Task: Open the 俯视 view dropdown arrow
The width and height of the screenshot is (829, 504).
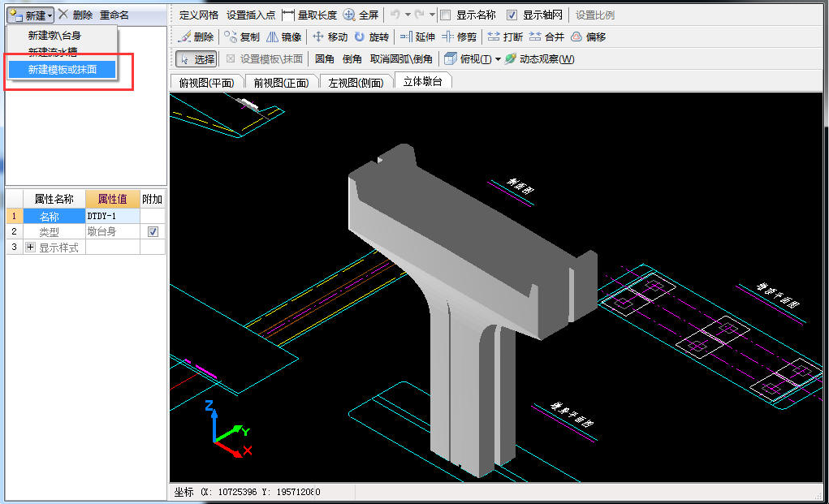Action: coord(498,59)
